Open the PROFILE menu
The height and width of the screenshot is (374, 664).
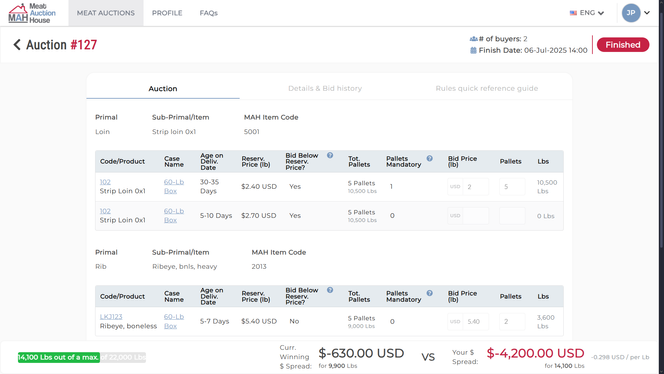click(167, 13)
